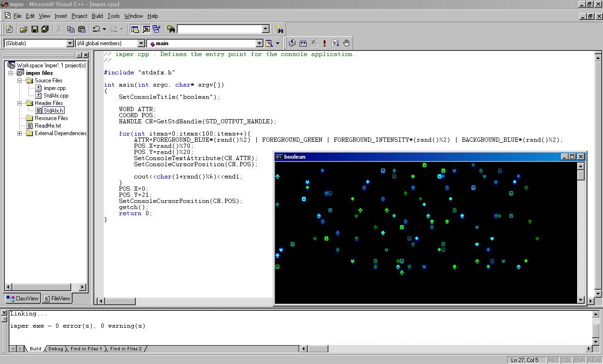Image resolution: width=603 pixels, height=364 pixels.
Task: Click the Undo arrow icon
Action: click(x=96, y=29)
